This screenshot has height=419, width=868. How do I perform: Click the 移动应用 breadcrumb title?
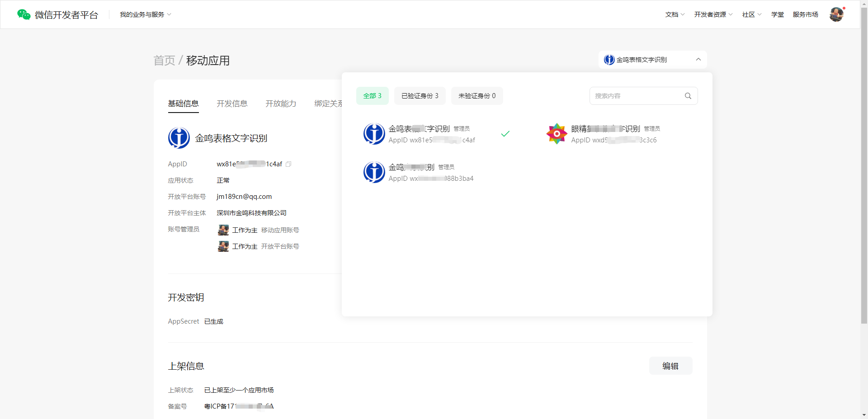pyautogui.click(x=208, y=61)
